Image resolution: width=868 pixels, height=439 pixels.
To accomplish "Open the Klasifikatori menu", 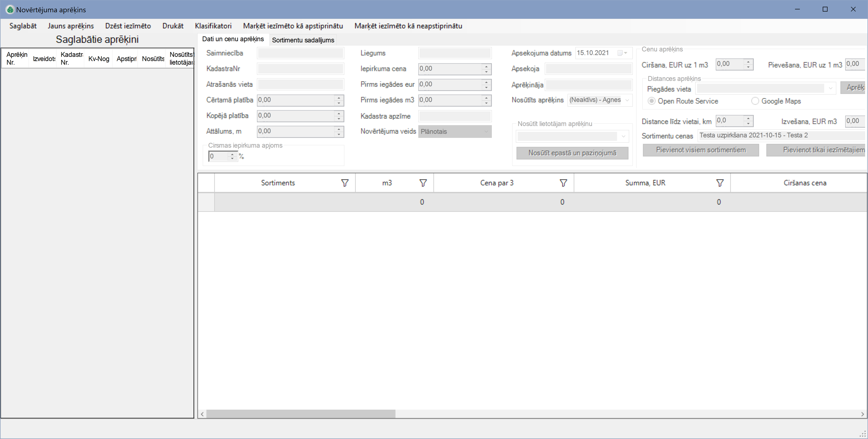I will tap(213, 26).
